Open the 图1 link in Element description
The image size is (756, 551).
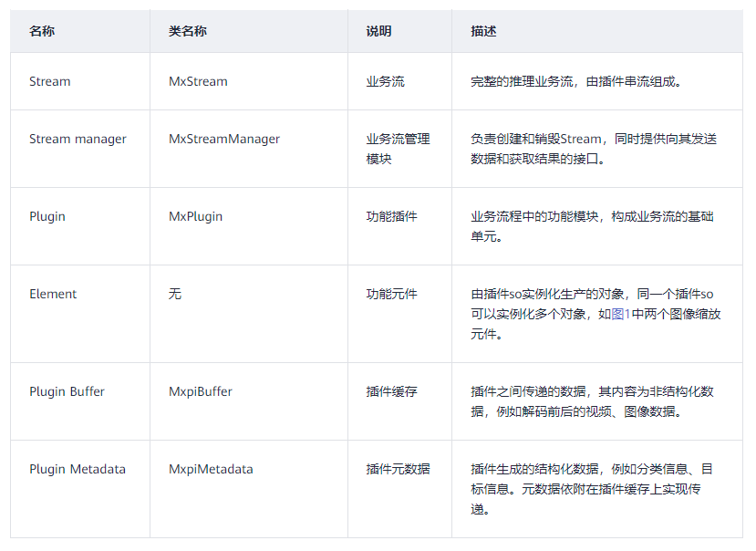point(620,314)
